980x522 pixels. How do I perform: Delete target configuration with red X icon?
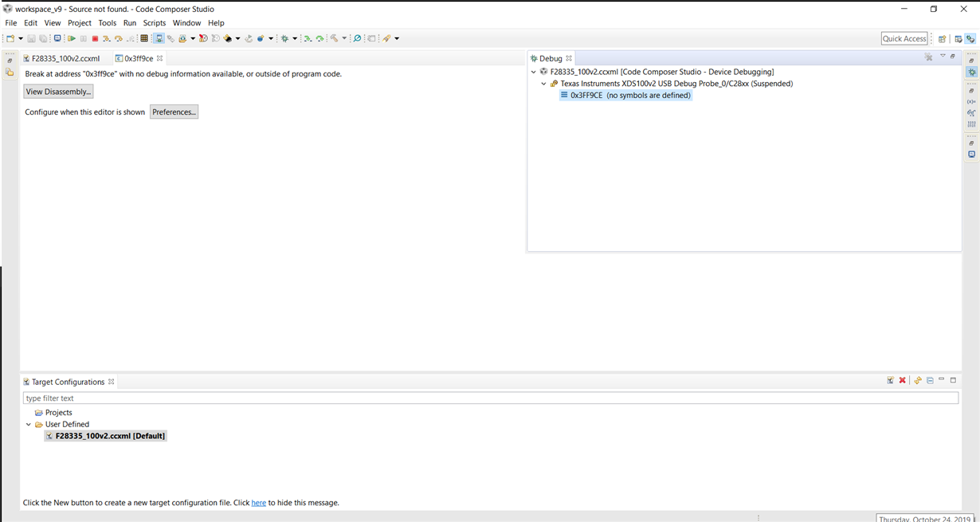point(903,381)
